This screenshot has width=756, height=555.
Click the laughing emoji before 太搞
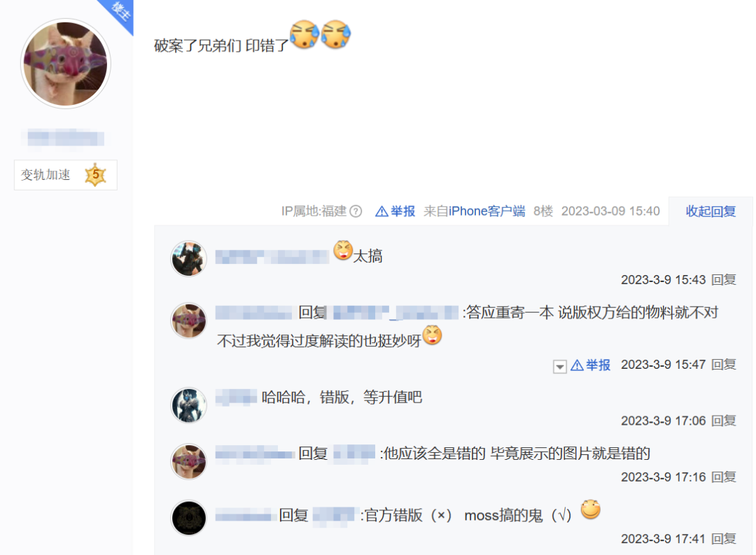343,250
